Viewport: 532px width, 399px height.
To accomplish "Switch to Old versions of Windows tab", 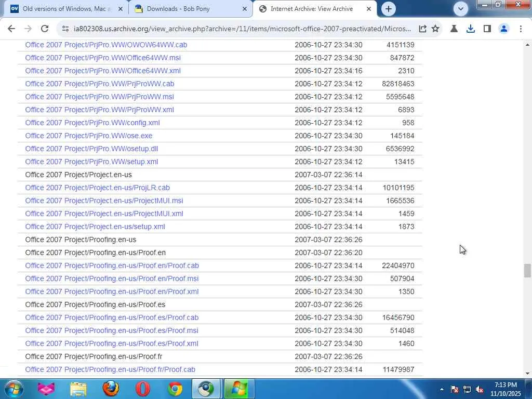I will [66, 9].
